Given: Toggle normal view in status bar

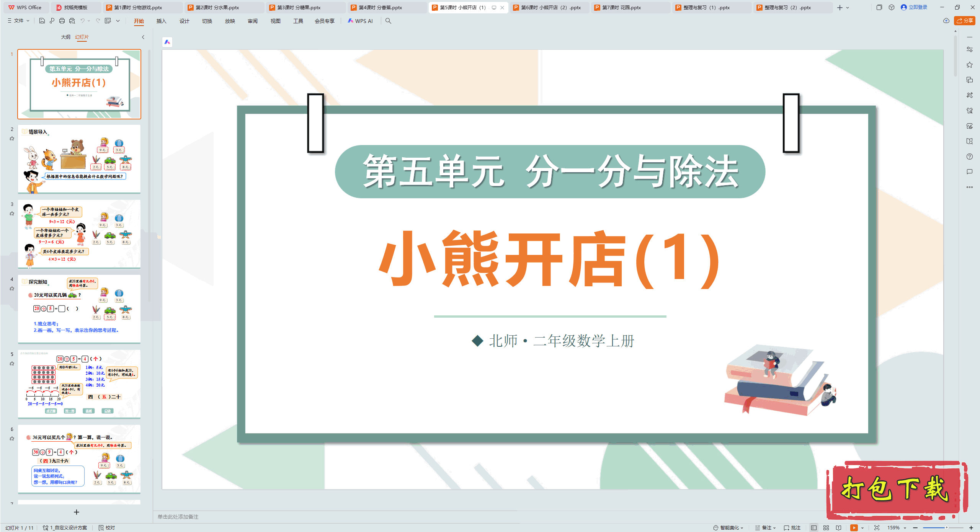Looking at the screenshot, I should pyautogui.click(x=814, y=527).
